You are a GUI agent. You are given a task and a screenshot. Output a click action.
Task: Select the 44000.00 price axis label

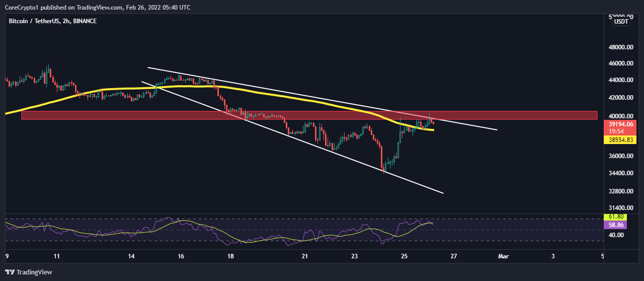pos(621,80)
